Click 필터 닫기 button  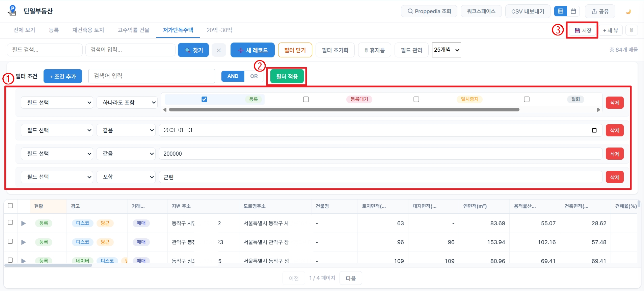[x=295, y=50]
